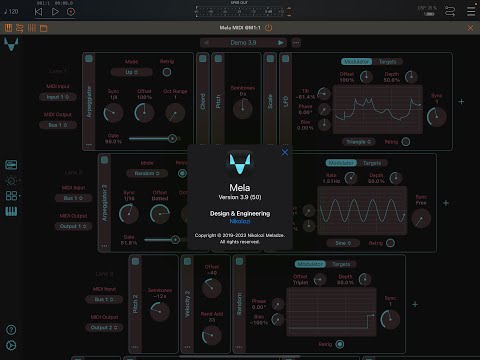
Task: Open the 'Output 1' MIDI Output dropdown
Action: point(73,226)
